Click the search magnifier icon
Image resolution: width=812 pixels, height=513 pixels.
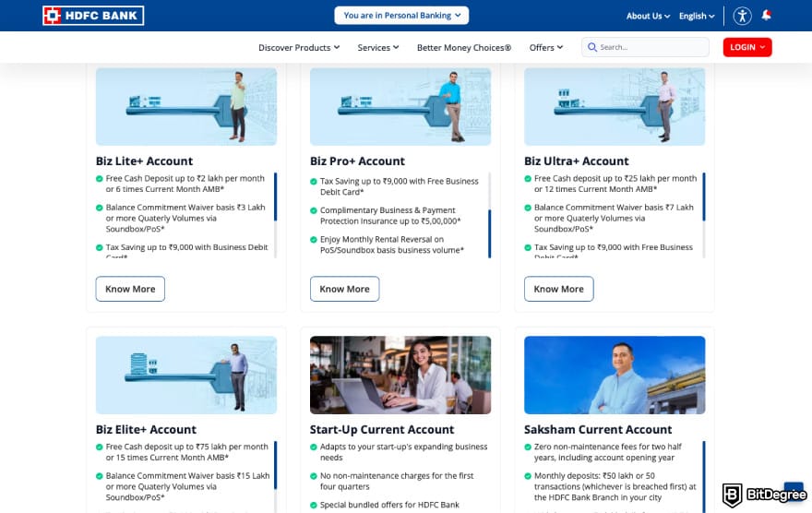[x=591, y=47]
